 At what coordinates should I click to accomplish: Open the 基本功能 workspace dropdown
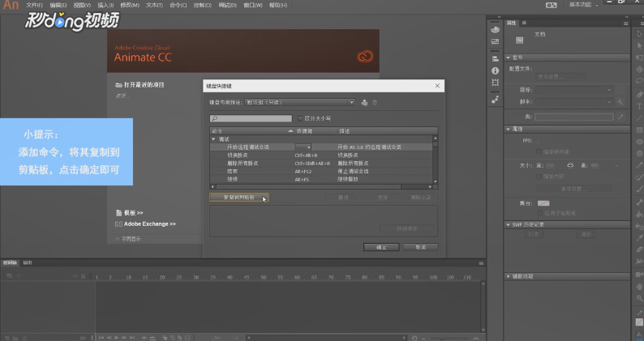click(583, 5)
